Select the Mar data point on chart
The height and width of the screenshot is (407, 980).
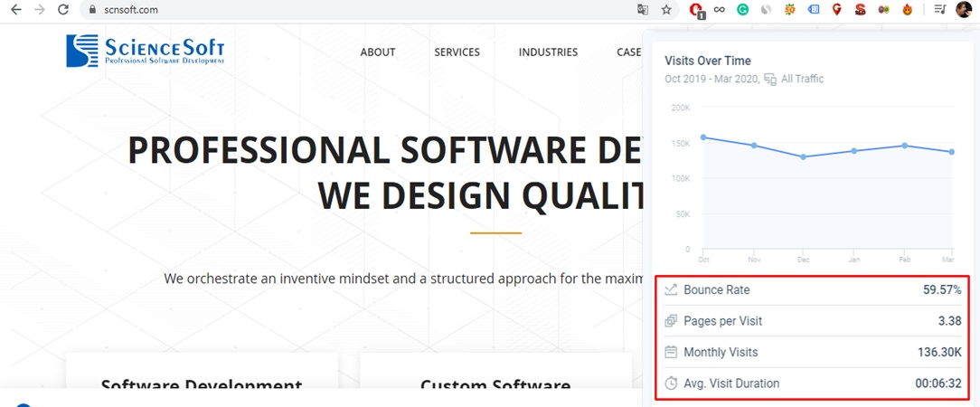pos(952,152)
